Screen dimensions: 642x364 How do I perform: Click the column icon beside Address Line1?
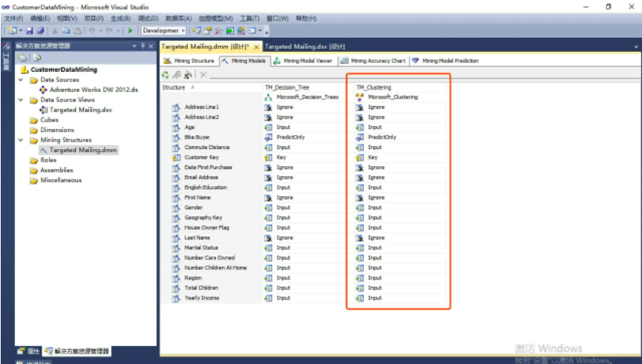tap(176, 107)
